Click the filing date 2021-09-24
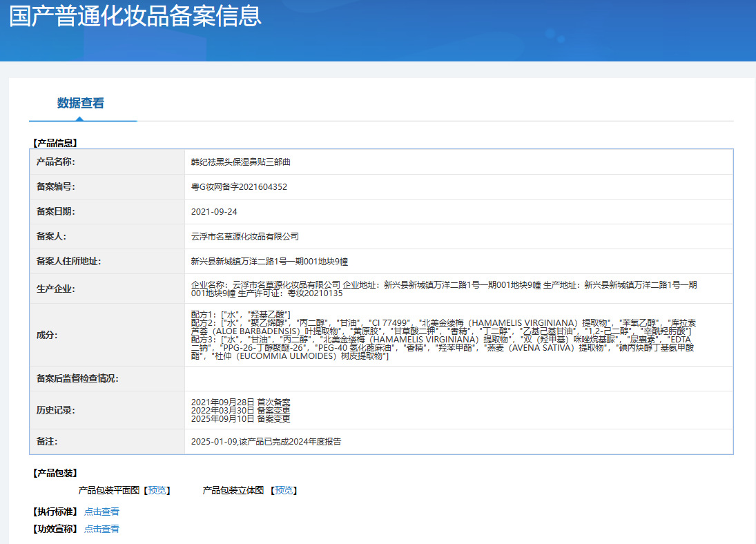 [x=214, y=212]
